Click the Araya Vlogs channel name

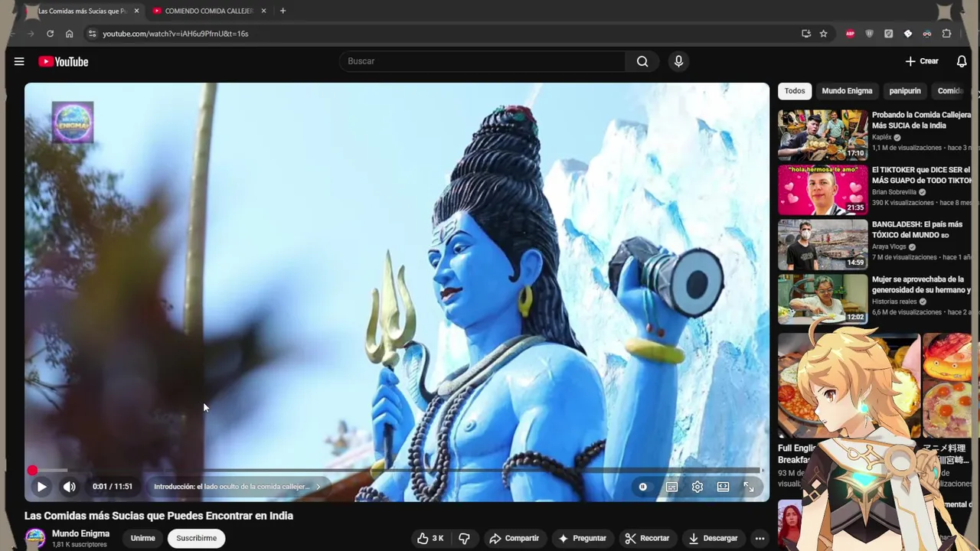coord(889,247)
